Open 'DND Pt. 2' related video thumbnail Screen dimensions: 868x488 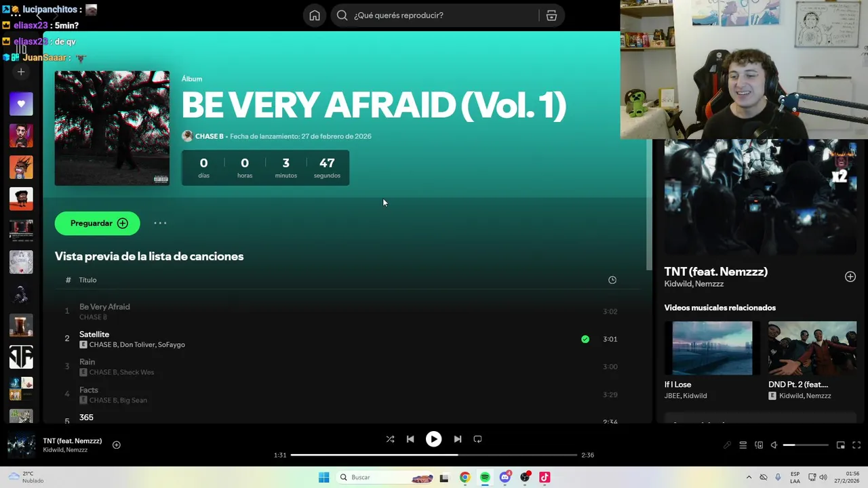[812, 348]
